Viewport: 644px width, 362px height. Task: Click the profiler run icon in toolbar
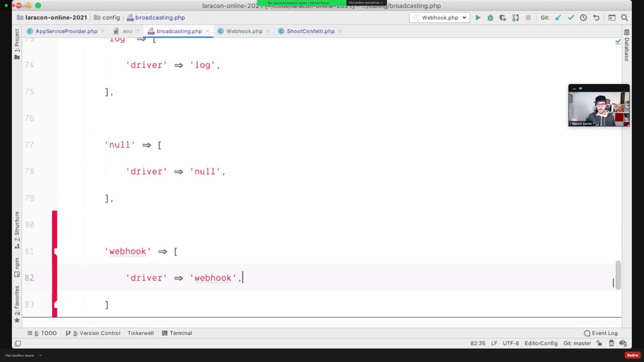coord(515,18)
